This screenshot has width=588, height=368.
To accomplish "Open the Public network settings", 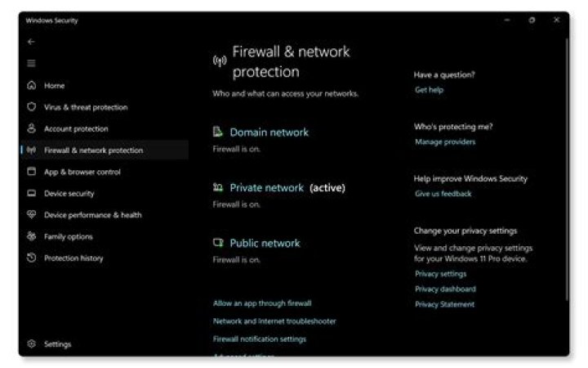I will (x=265, y=243).
